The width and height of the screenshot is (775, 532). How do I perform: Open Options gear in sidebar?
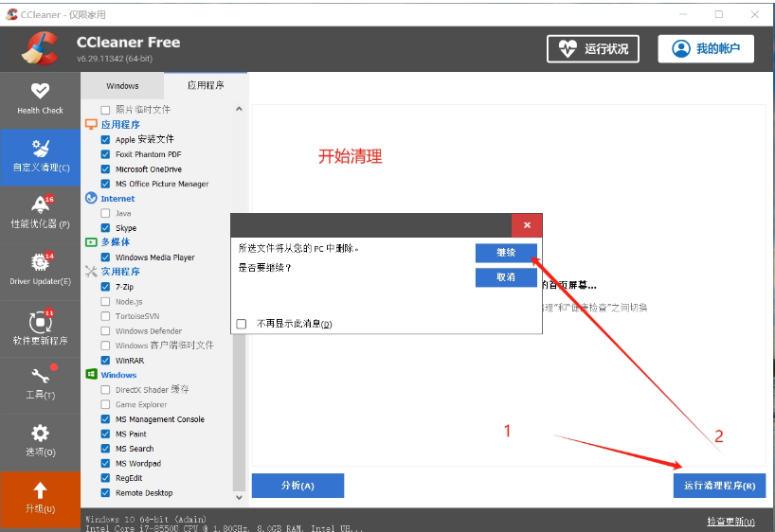pos(40,434)
